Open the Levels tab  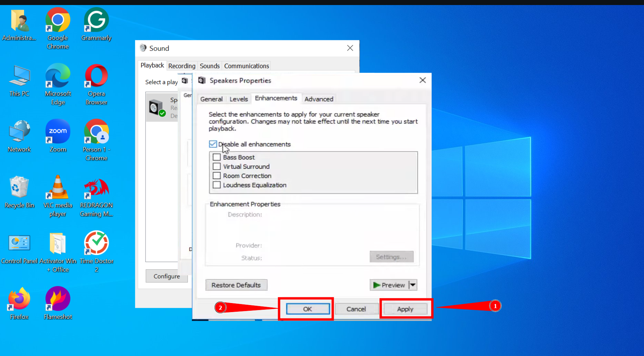pyautogui.click(x=238, y=99)
